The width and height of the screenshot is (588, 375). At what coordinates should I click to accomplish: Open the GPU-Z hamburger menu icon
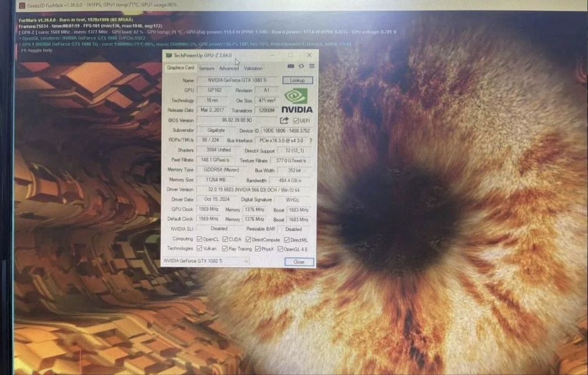pos(312,66)
